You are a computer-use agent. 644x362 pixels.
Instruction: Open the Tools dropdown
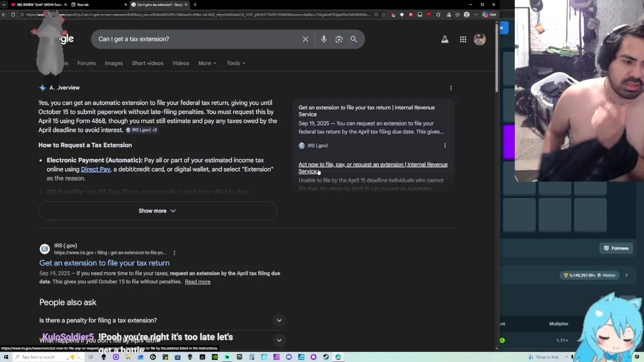tap(236, 63)
